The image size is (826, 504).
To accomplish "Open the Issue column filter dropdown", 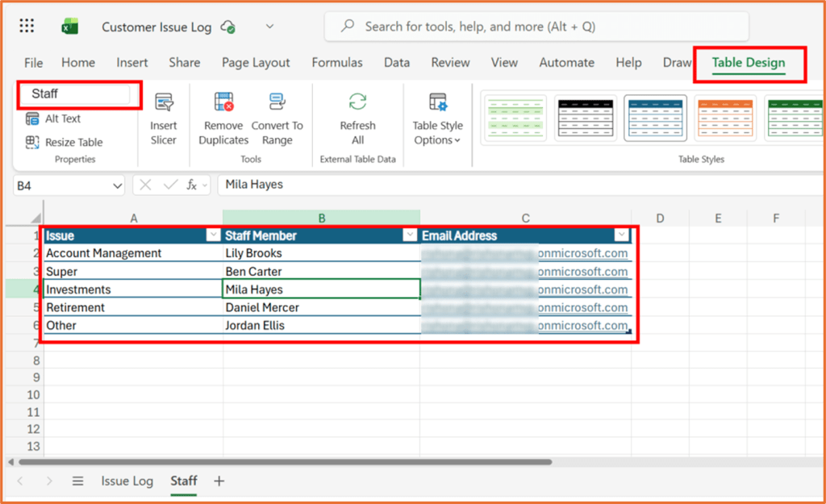I will pyautogui.click(x=213, y=235).
